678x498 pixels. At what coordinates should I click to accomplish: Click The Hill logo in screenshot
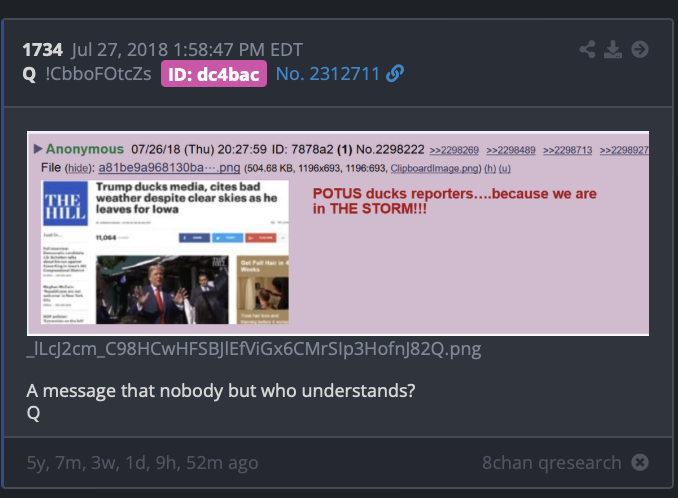pyautogui.click(x=65, y=204)
